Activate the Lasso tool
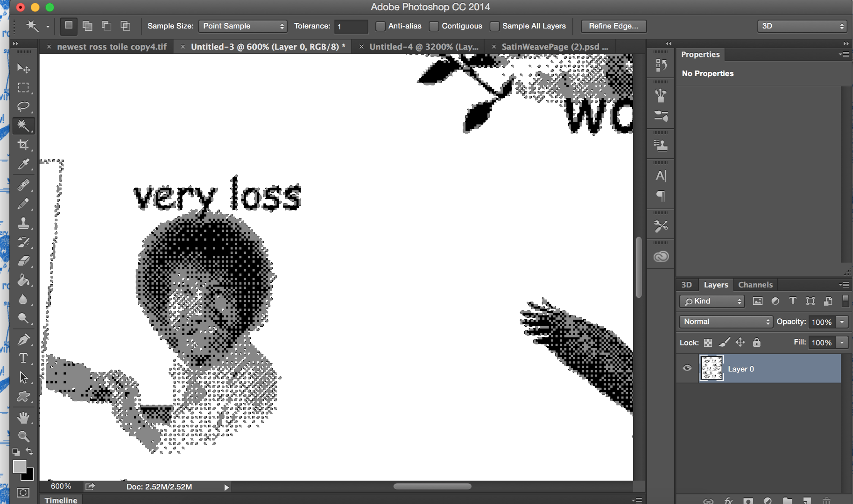The height and width of the screenshot is (504, 853). click(23, 106)
